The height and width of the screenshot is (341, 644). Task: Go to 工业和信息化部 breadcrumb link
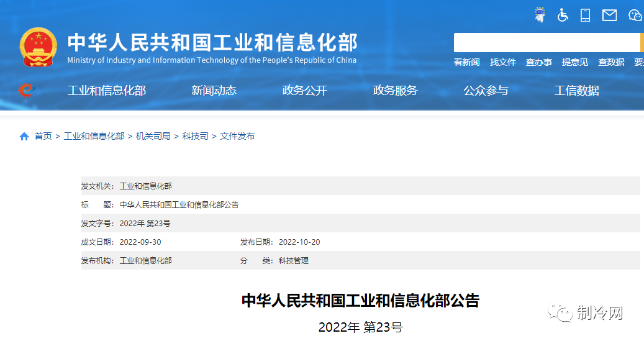(x=94, y=136)
